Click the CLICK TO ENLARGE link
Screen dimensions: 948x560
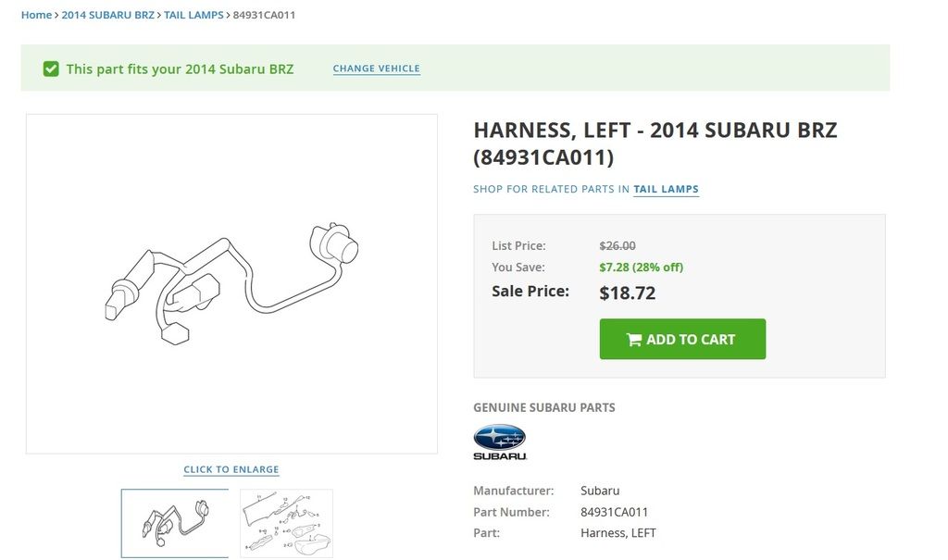point(231,469)
